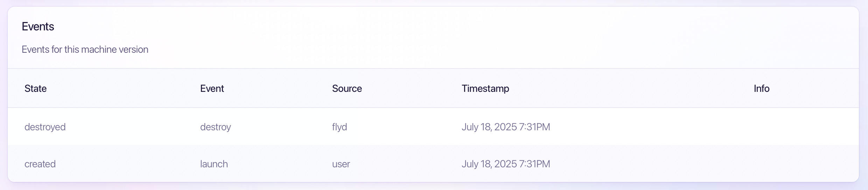Click the 'destroyed' state cell
Screen dimensions: 868x190
coord(45,127)
